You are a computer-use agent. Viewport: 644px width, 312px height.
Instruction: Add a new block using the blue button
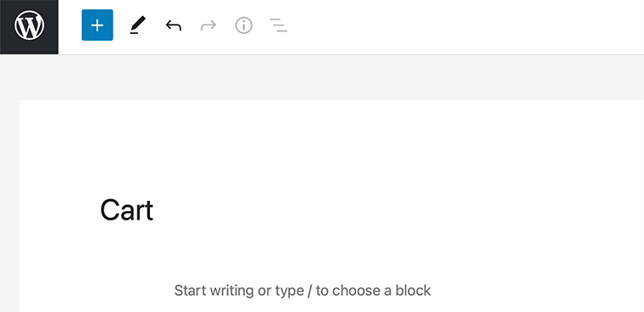97,25
